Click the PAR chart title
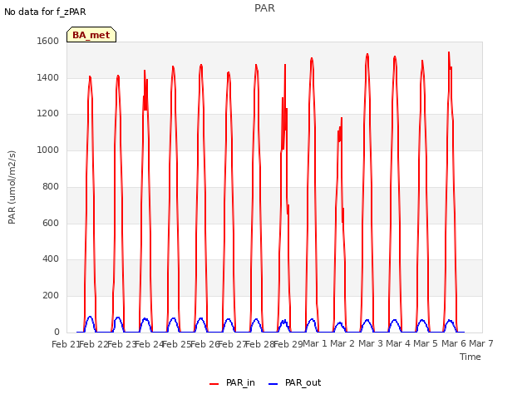This screenshot has width=532, height=399. (x=264, y=7)
